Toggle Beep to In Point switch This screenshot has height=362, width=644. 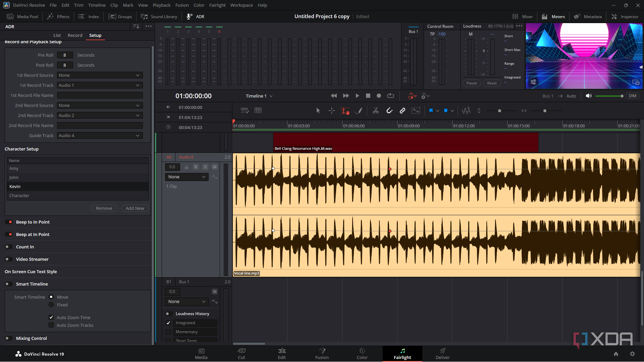point(9,222)
